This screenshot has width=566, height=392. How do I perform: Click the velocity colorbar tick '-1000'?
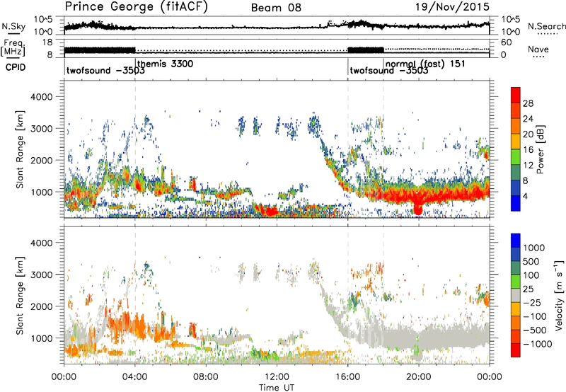538,344
